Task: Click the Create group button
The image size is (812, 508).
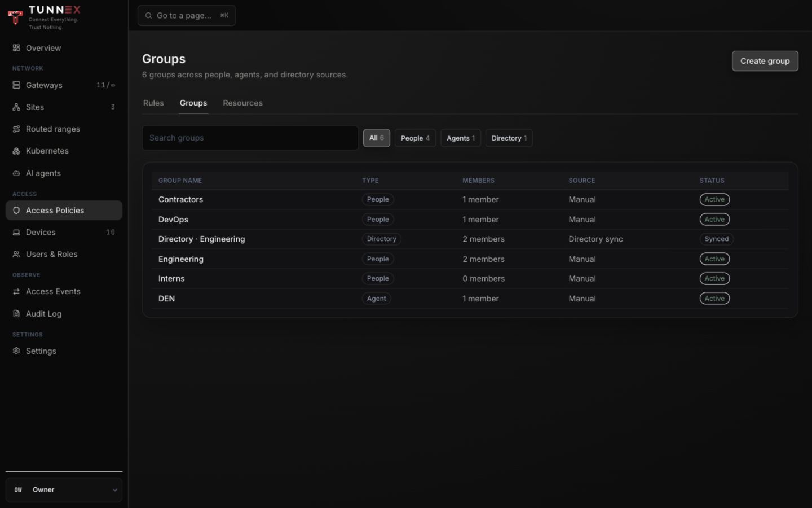Action: coord(765,61)
